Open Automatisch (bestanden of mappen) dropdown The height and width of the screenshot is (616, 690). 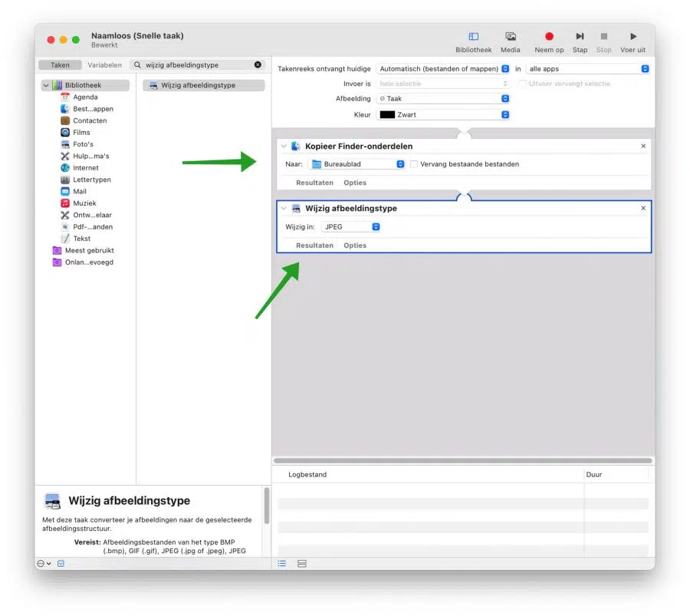point(442,69)
